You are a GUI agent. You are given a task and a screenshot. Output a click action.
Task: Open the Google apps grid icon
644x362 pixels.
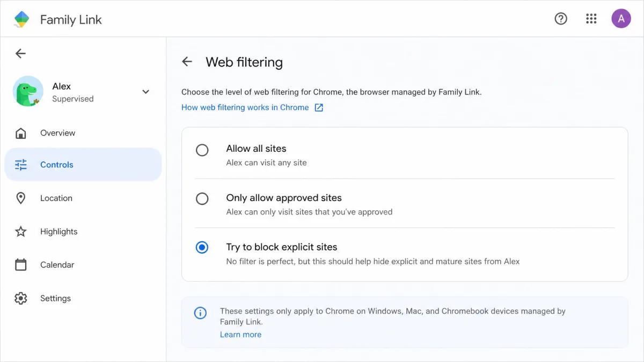[591, 19]
